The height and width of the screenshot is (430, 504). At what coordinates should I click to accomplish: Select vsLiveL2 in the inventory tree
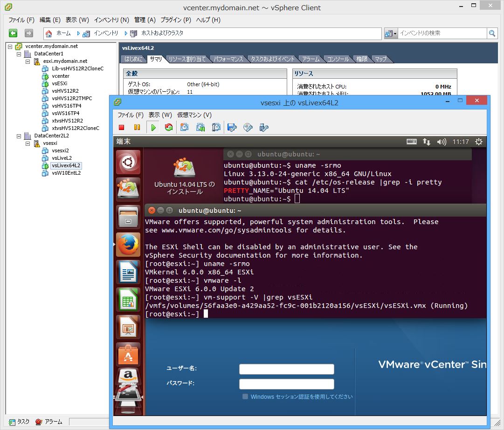point(62,158)
